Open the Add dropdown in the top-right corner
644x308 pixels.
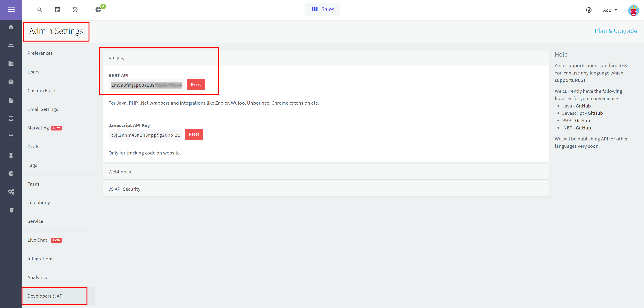click(609, 9)
